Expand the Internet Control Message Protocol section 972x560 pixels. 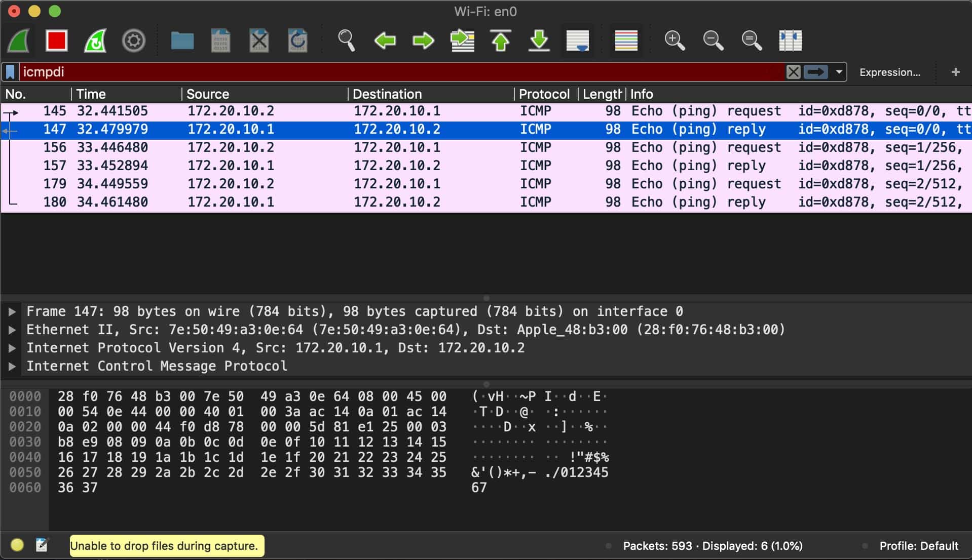12,366
